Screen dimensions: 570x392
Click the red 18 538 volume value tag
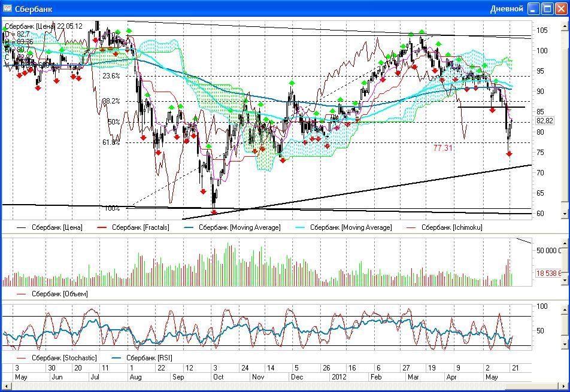click(548, 273)
